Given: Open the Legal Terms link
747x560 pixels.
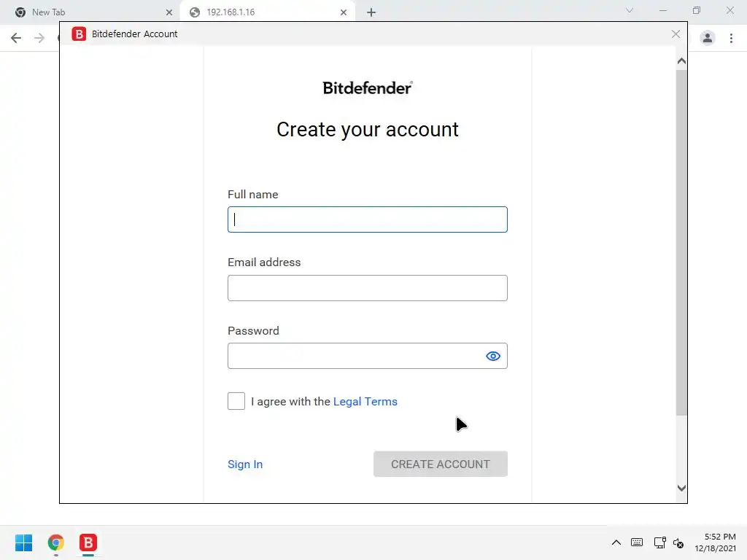Looking at the screenshot, I should pos(365,402).
